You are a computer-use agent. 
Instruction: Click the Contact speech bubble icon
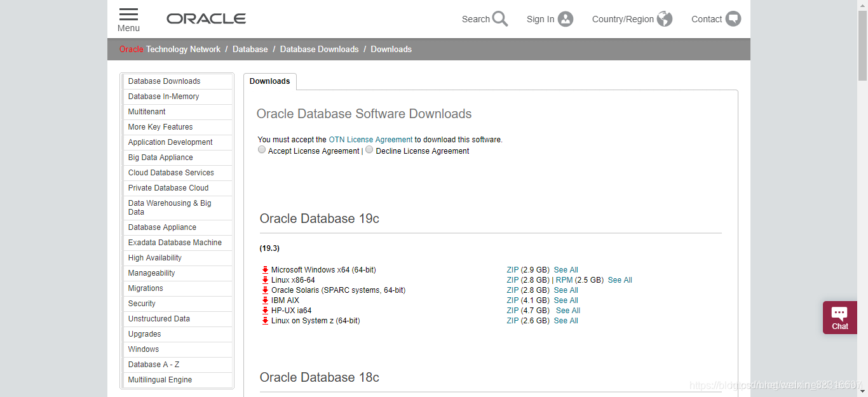point(733,19)
